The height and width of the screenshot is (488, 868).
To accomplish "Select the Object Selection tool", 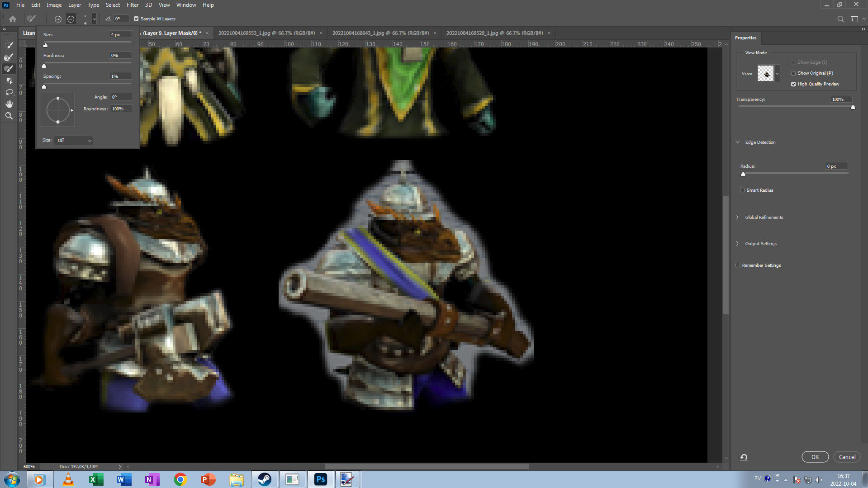I will pos(9,81).
